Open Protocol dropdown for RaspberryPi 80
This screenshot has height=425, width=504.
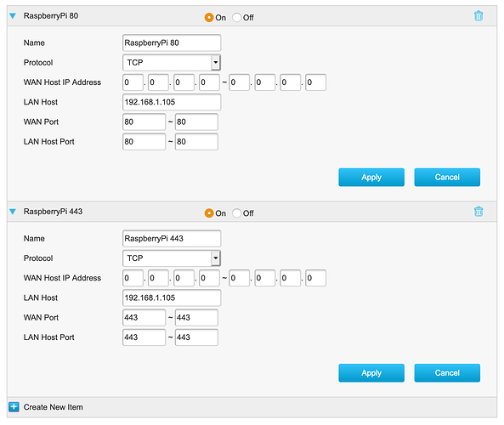tap(172, 62)
